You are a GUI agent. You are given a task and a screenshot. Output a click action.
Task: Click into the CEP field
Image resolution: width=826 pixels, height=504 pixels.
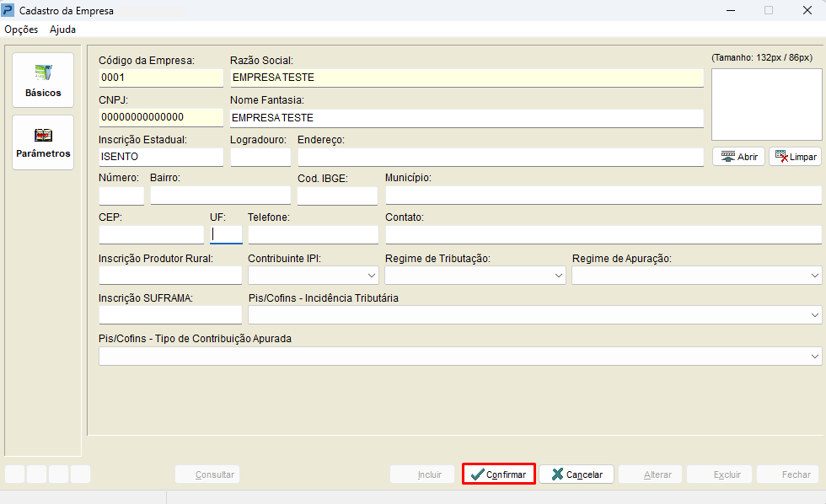coord(151,235)
